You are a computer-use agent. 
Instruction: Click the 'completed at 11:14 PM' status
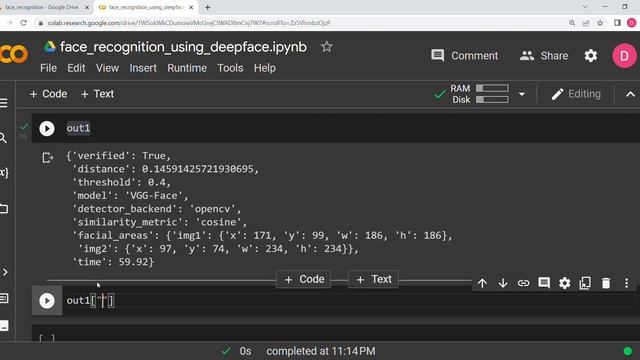pos(321,351)
